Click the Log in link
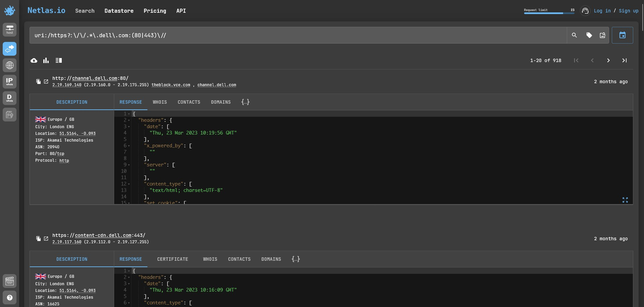 (x=602, y=11)
